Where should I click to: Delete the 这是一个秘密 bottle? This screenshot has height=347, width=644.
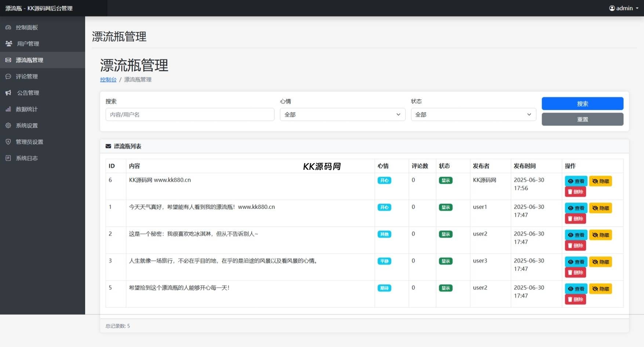pyautogui.click(x=575, y=245)
